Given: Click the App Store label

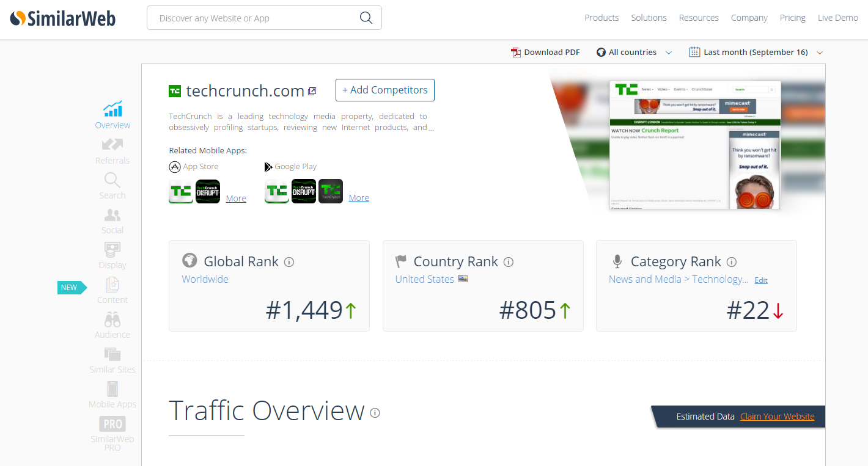Looking at the screenshot, I should (200, 166).
